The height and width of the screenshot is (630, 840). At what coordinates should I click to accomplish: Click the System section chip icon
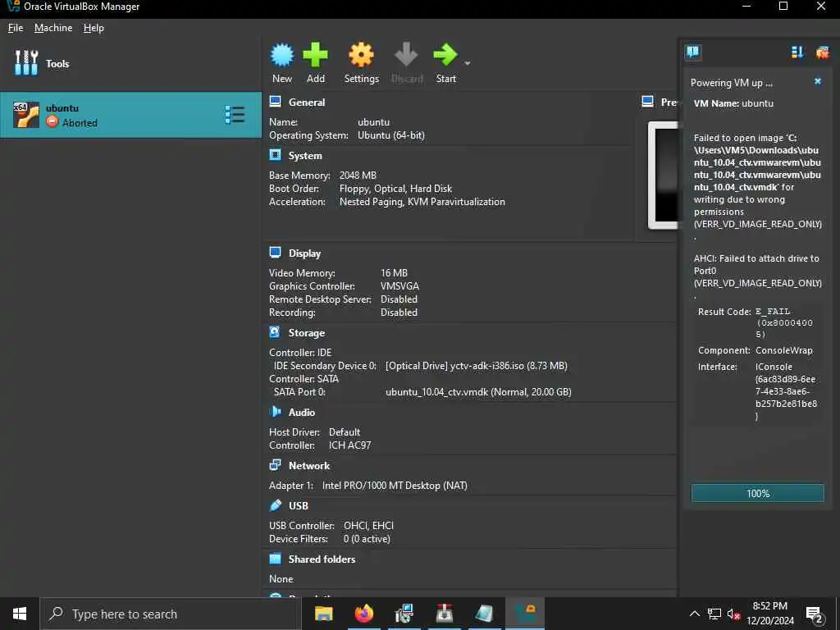click(x=275, y=155)
